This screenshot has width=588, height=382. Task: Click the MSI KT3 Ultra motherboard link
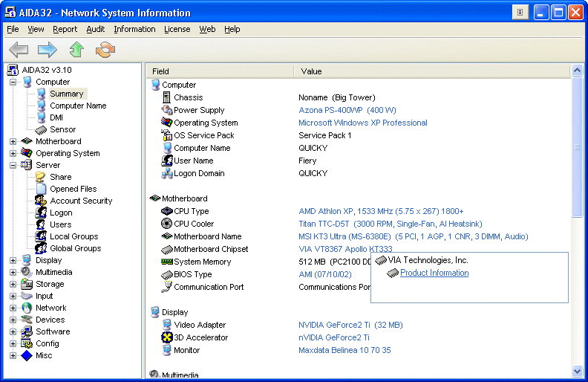click(x=414, y=236)
